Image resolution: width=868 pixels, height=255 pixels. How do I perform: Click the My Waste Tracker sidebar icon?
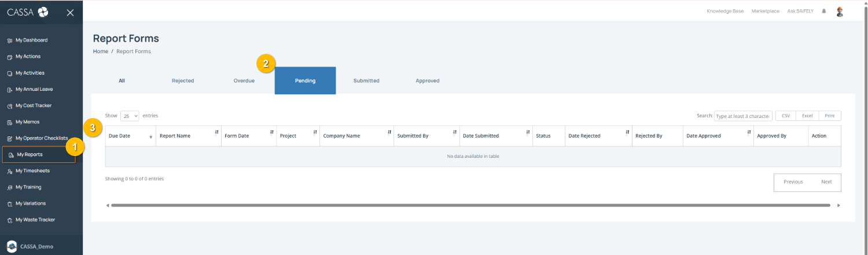[x=9, y=220]
